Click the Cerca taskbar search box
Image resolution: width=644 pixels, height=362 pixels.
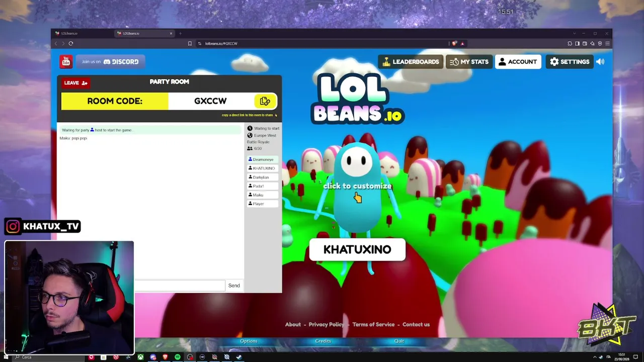[x=48, y=357]
